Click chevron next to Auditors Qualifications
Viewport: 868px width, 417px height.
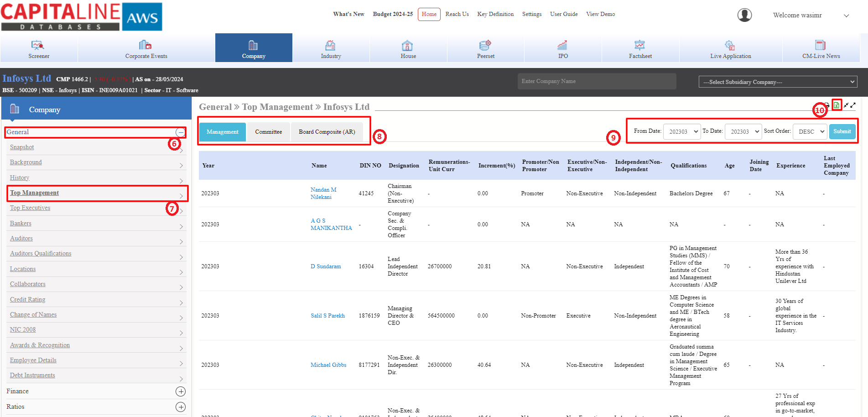click(x=181, y=257)
